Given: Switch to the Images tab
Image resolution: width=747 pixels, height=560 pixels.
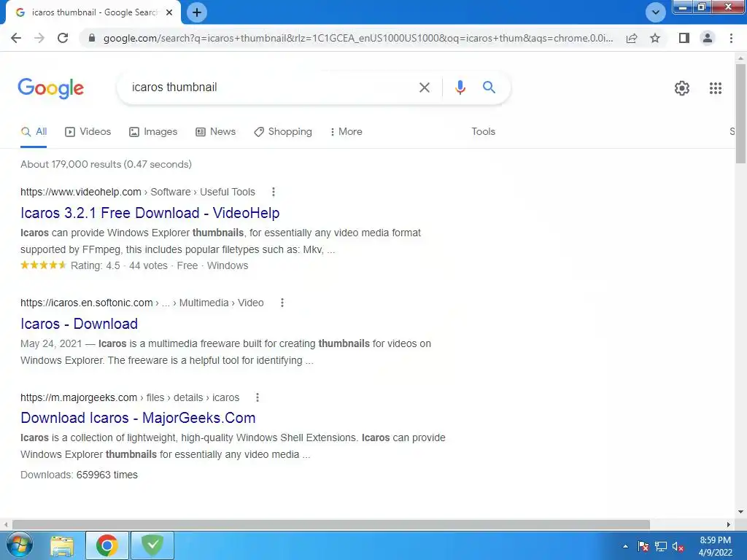Looking at the screenshot, I should (153, 132).
